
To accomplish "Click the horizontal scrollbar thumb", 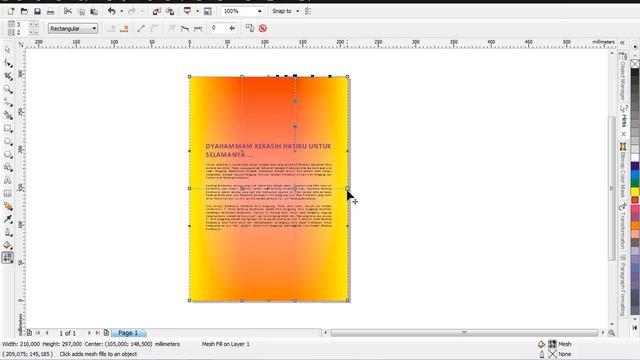I will coord(464,333).
